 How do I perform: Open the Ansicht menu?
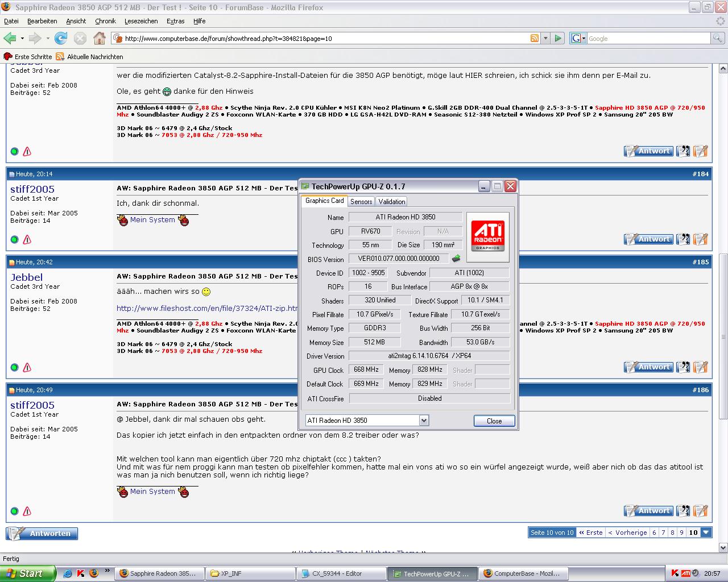76,21
